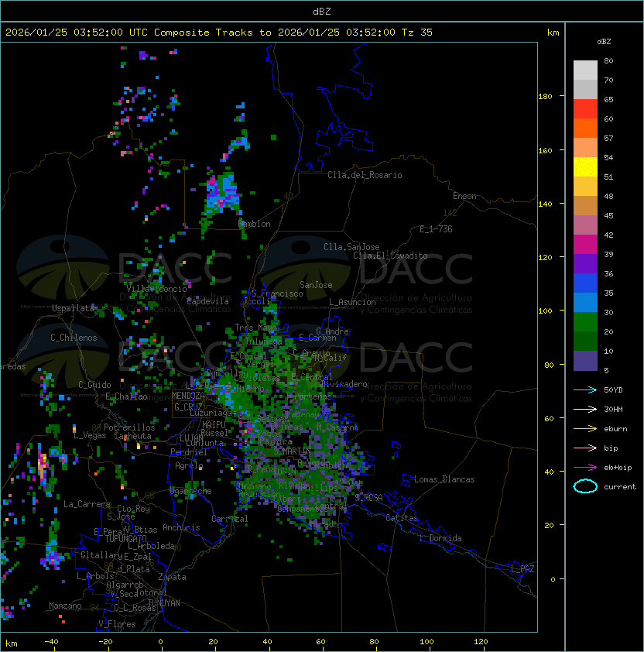644x652 pixels.
Task: Click the C_Chilenos place label
Action: [x=74, y=338]
